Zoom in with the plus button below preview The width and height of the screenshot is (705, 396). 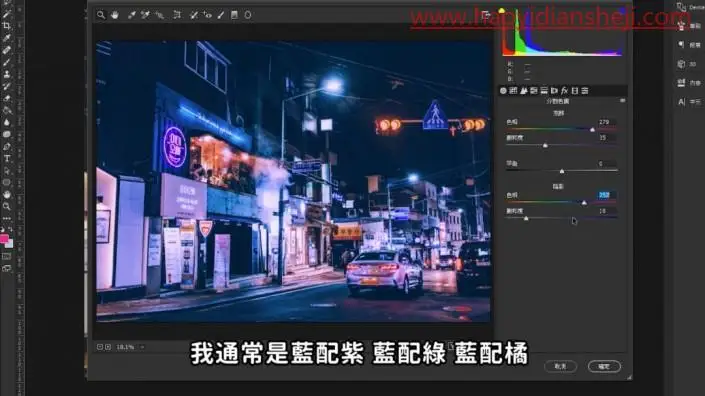[x=108, y=347]
